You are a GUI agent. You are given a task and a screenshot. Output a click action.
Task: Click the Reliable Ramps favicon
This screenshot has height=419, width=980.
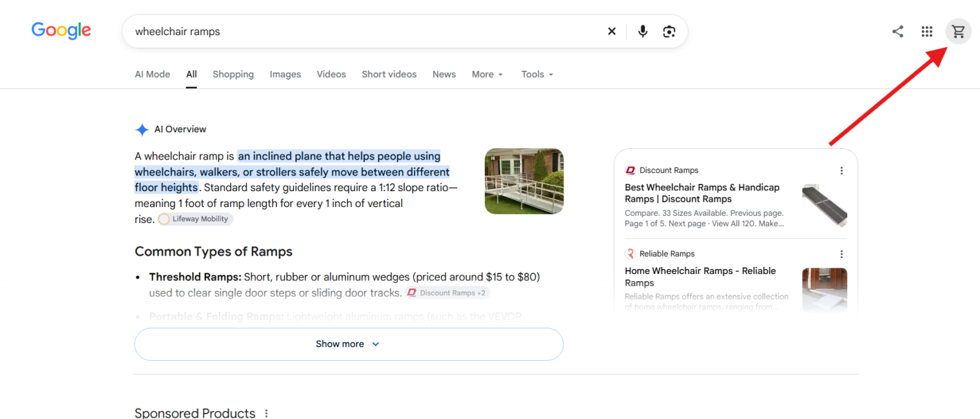tap(630, 254)
